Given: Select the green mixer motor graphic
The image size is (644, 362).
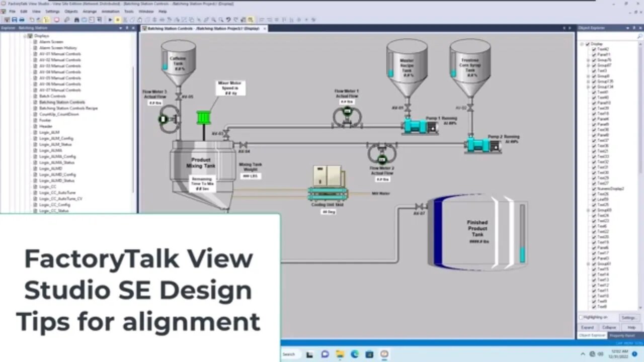Looking at the screenshot, I should pyautogui.click(x=203, y=118).
